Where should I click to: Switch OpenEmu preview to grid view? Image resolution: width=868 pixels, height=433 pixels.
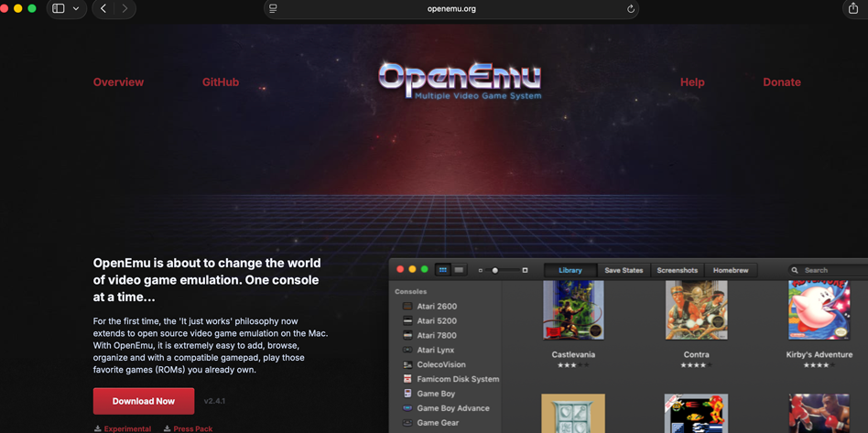(443, 270)
